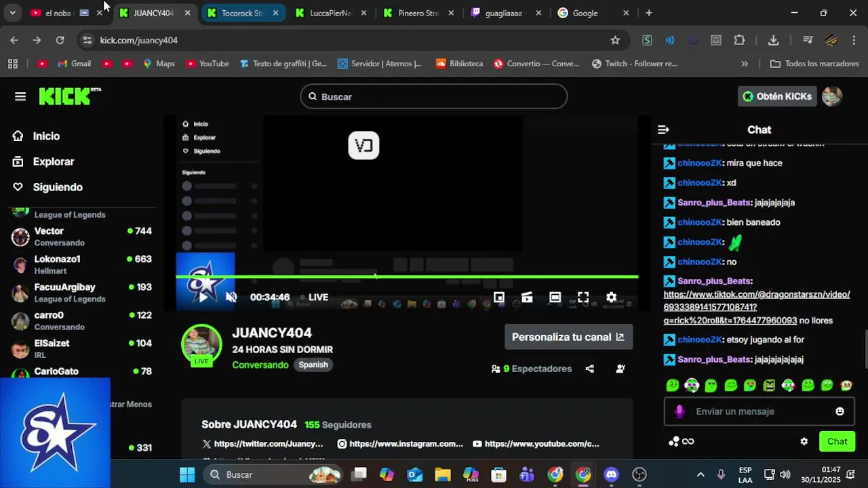Open the Instagram link in about section
Viewport: 868px width, 488px height.
pos(400,444)
